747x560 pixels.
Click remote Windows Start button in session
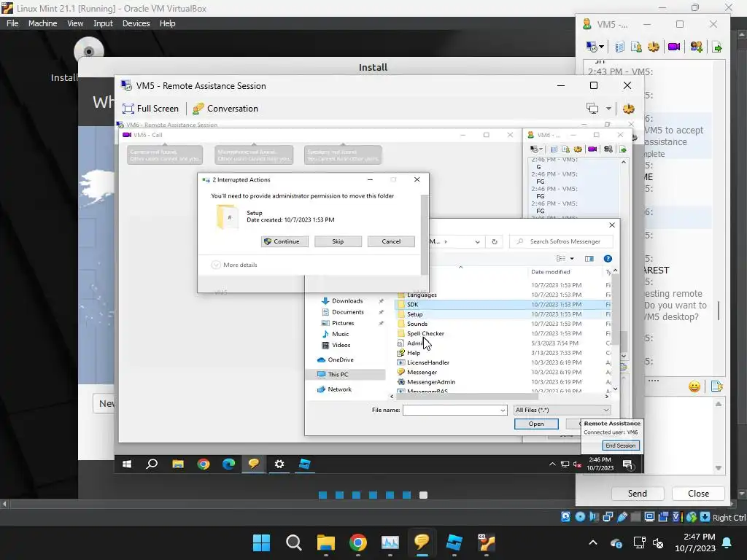click(127, 464)
